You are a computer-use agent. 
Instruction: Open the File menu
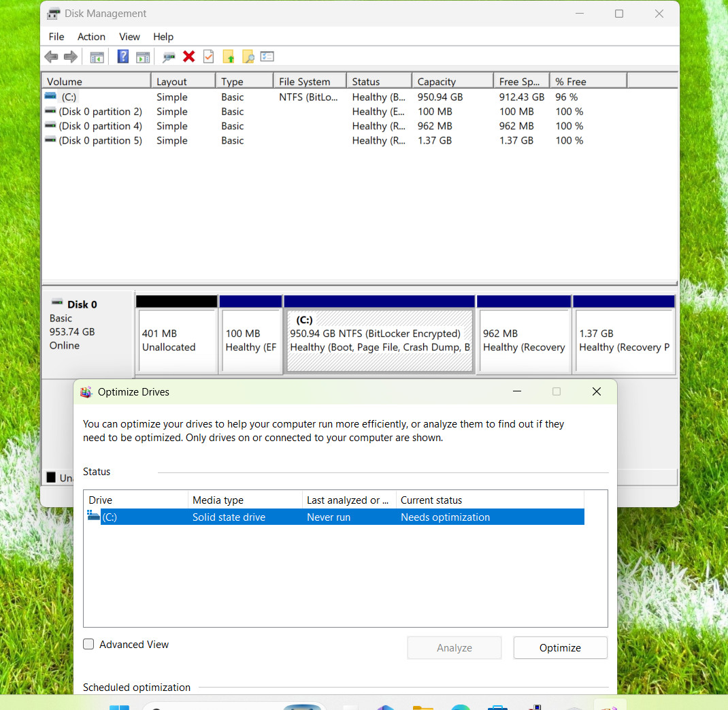click(56, 37)
